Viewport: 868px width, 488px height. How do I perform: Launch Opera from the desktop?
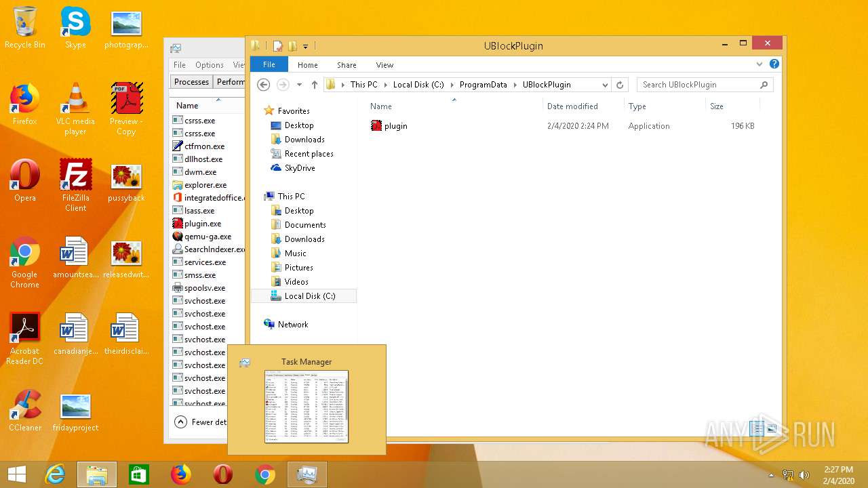coord(25,180)
